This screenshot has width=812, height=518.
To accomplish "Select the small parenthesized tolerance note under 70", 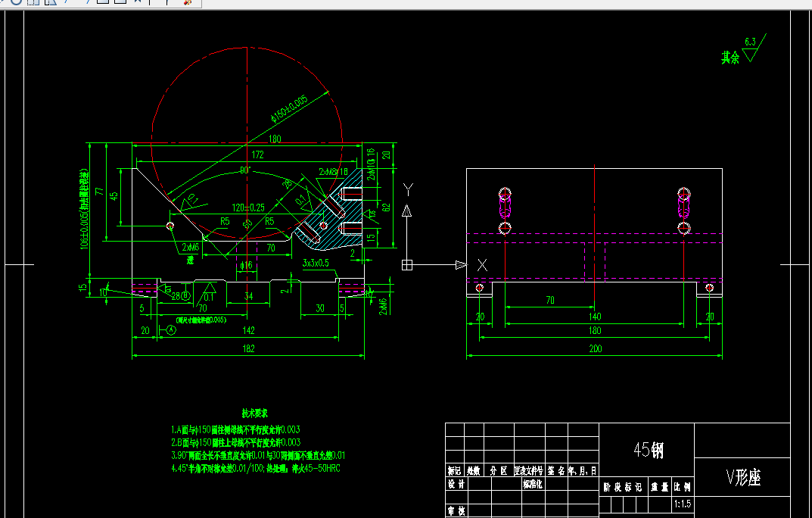I will [x=201, y=320].
